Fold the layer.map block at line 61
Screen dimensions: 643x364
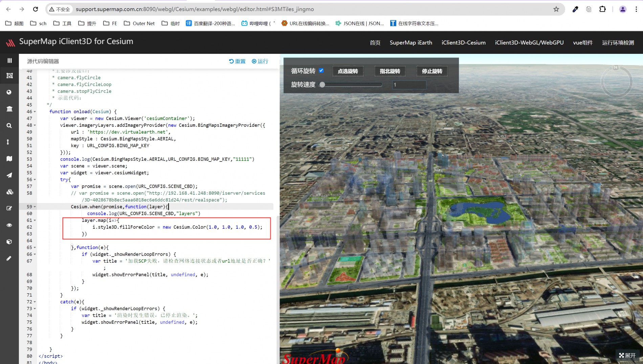[35, 220]
